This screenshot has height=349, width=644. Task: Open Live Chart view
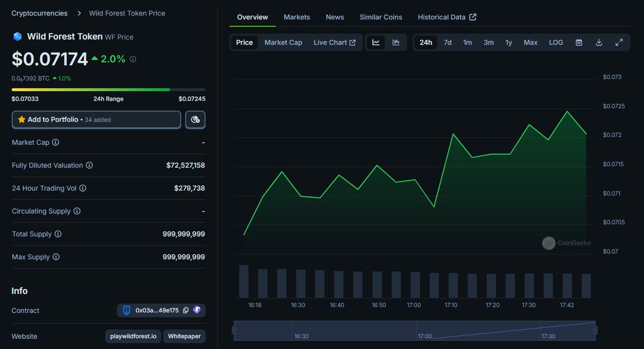[x=334, y=42]
